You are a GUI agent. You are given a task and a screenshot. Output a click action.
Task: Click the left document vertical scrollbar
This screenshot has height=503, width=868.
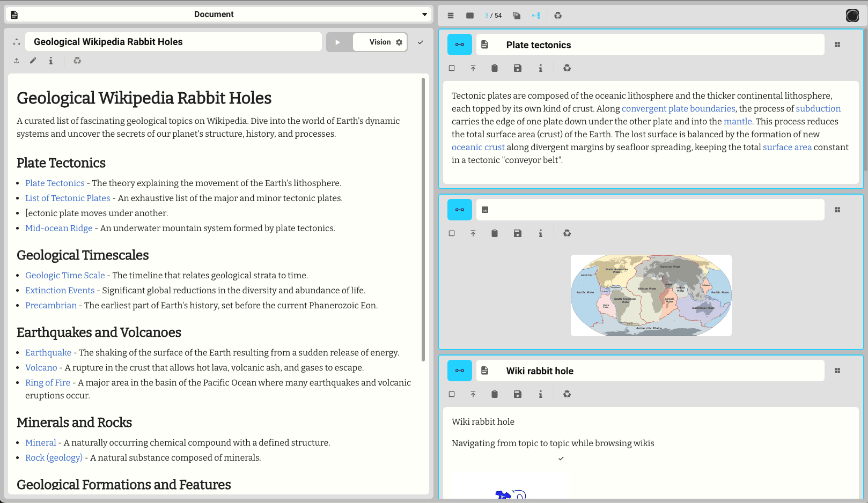coord(423,220)
